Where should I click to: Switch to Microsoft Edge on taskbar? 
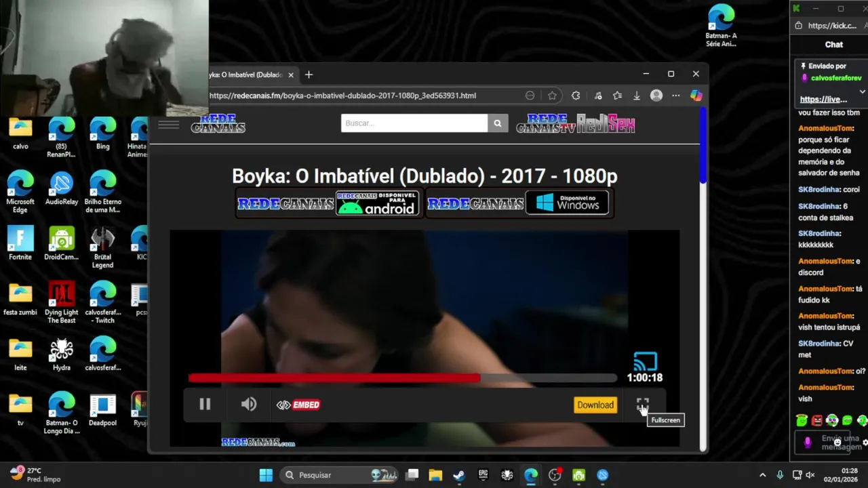tap(531, 475)
